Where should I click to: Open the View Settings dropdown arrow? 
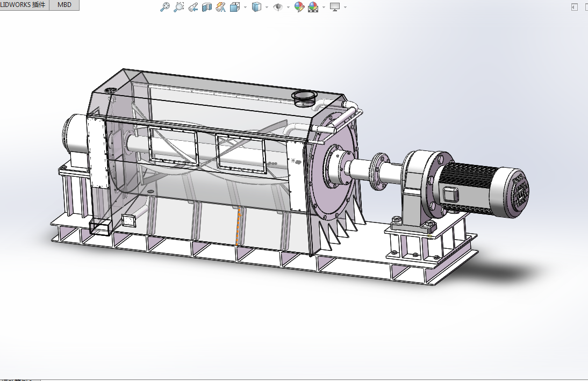point(345,8)
